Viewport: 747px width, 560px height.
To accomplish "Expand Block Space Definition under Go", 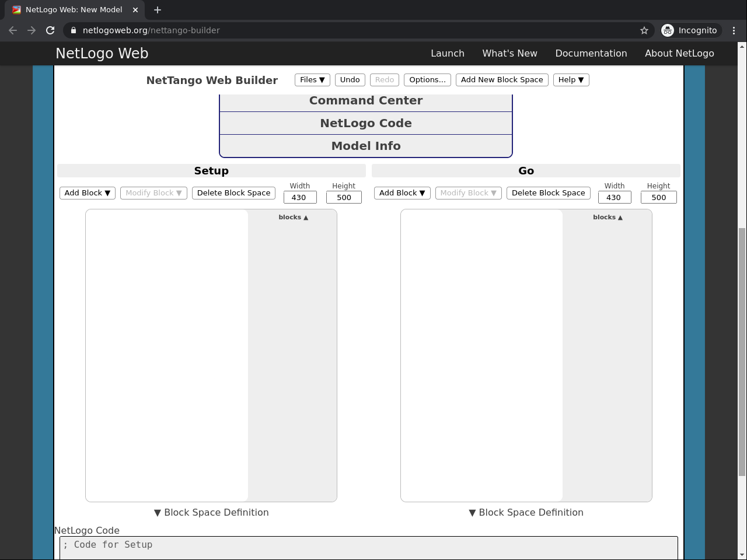I will (526, 512).
